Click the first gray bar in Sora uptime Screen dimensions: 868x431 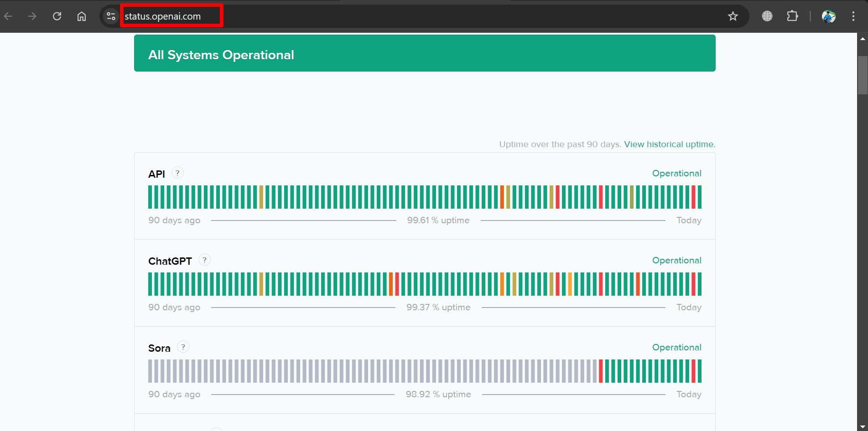pyautogui.click(x=150, y=371)
